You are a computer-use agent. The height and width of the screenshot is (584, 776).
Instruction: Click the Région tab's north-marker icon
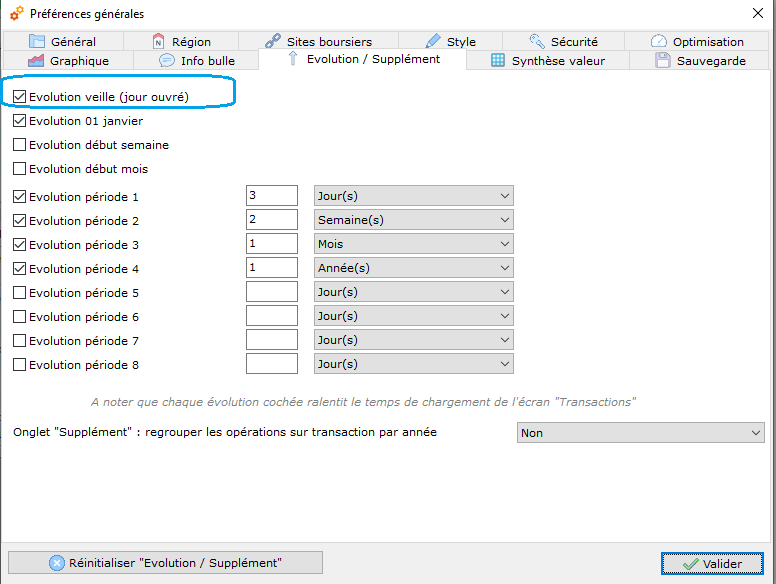pyautogui.click(x=158, y=42)
